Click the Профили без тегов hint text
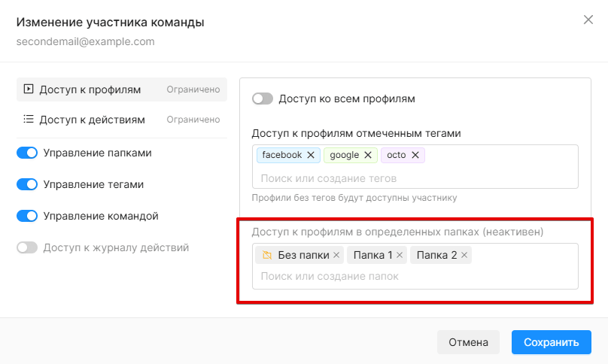The image size is (608, 364). click(354, 198)
